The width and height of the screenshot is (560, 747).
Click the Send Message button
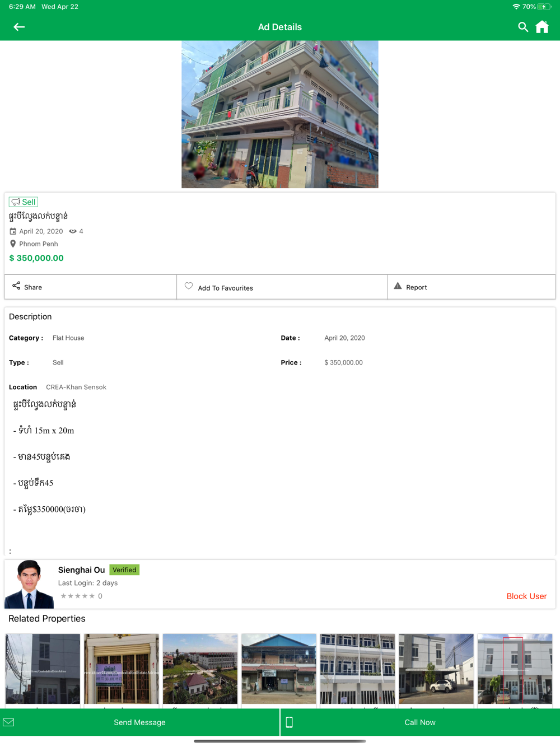(x=140, y=722)
